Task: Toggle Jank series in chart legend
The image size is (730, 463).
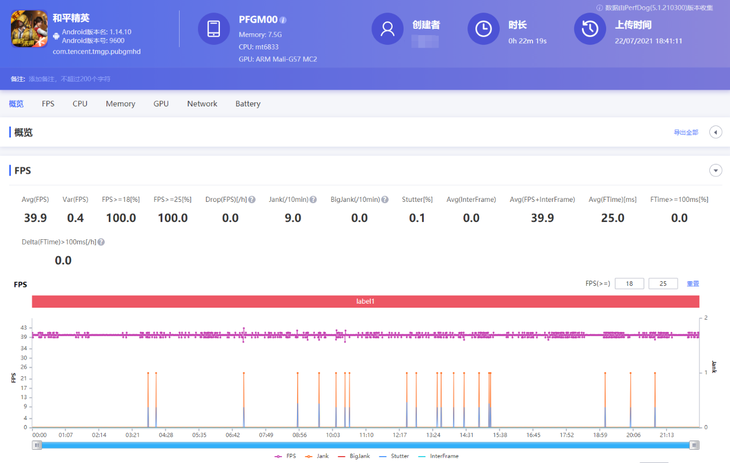Action: pos(317,456)
